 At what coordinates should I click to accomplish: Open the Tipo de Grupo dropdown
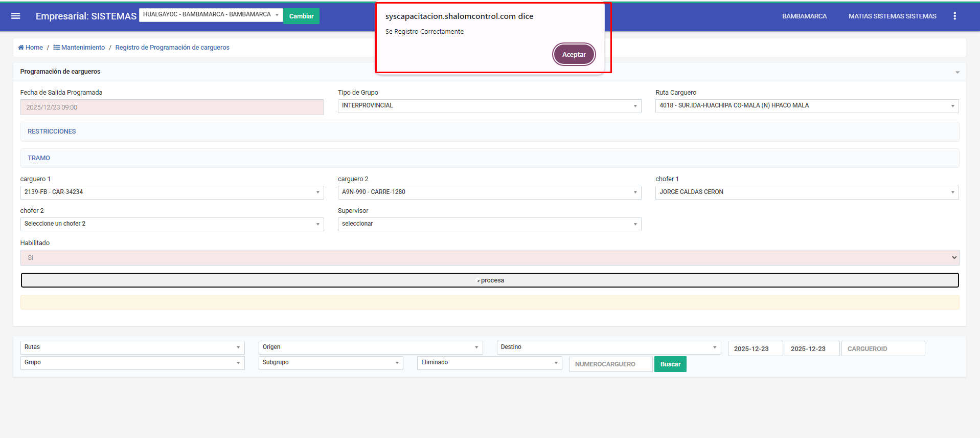[489, 106]
